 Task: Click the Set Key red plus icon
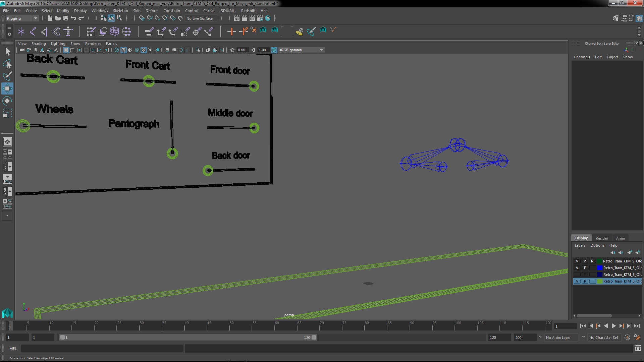(x=231, y=32)
